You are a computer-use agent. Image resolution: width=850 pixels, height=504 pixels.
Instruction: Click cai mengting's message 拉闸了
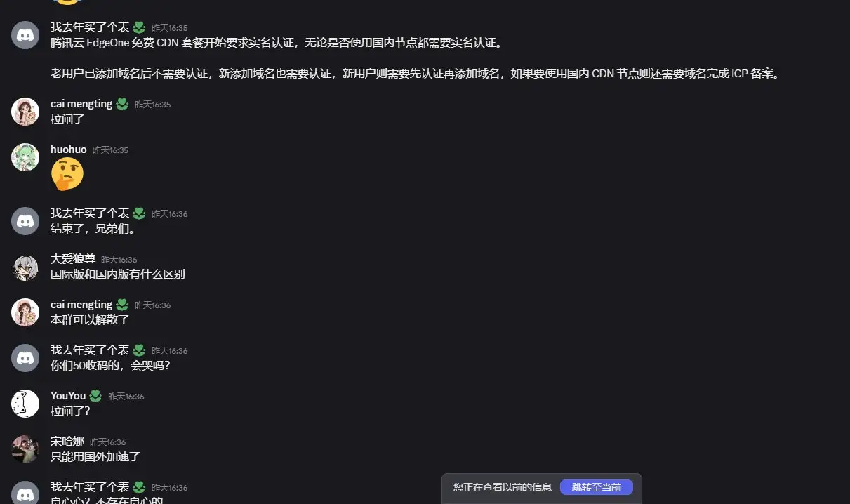pyautogui.click(x=67, y=119)
